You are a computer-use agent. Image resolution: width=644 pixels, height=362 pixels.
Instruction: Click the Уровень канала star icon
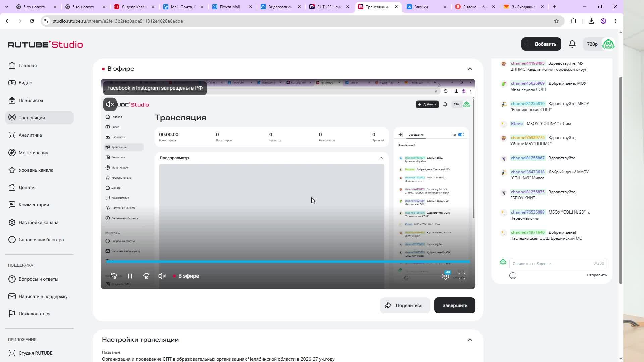tap(12, 170)
